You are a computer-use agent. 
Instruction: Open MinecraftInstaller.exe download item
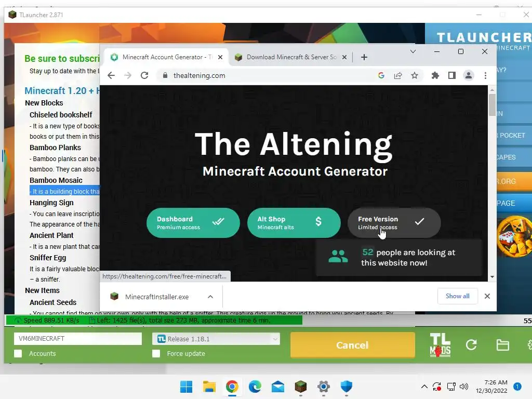click(156, 297)
